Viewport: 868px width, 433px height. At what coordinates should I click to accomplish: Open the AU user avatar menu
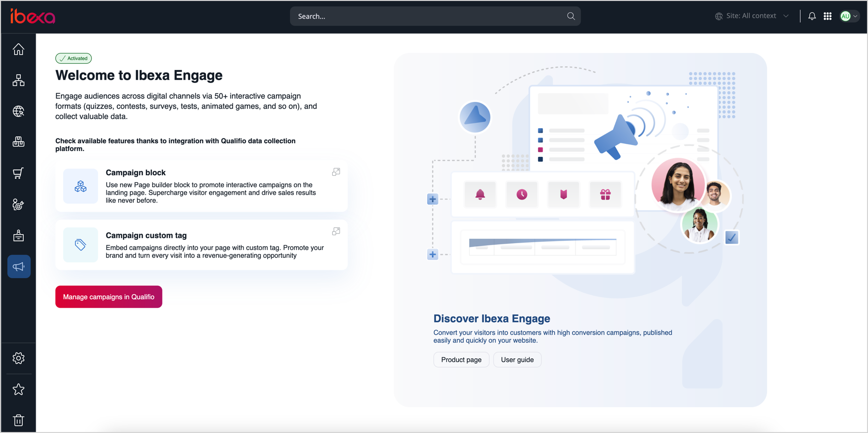(849, 16)
